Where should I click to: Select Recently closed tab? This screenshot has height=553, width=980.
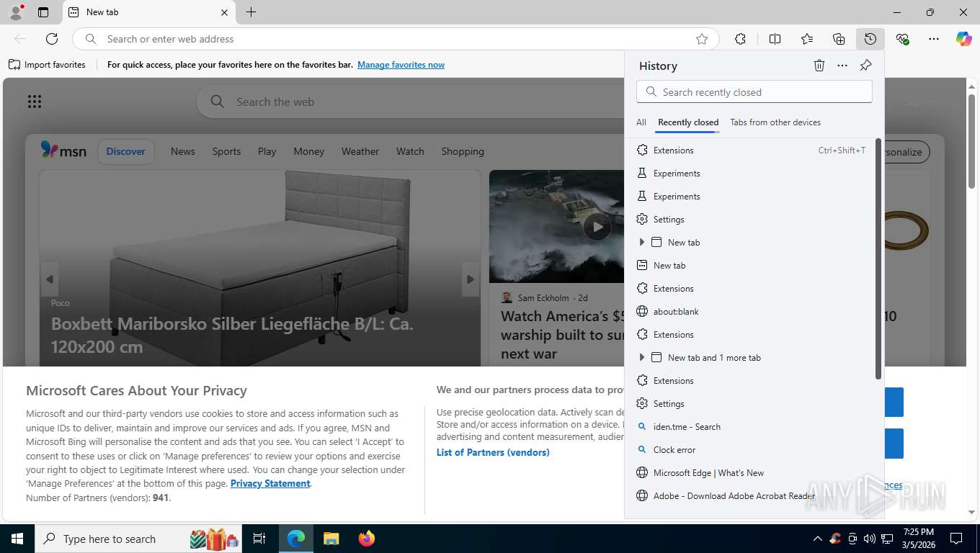(688, 122)
